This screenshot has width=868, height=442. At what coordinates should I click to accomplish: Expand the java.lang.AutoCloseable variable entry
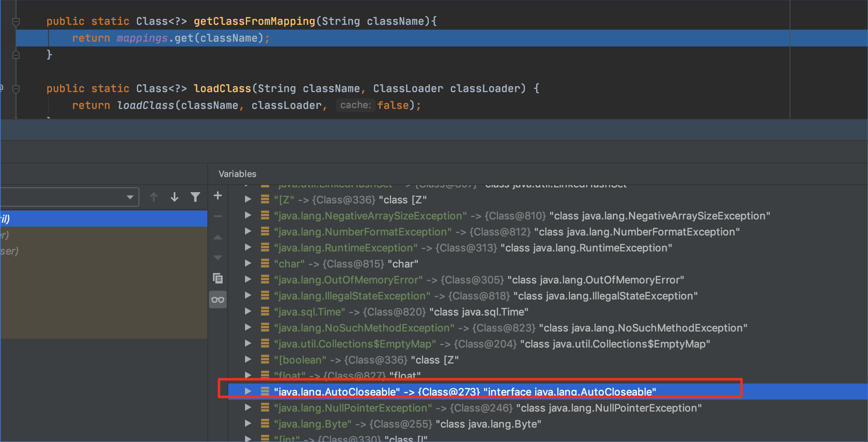(247, 392)
